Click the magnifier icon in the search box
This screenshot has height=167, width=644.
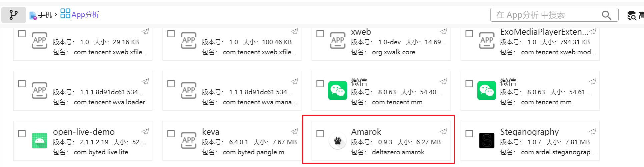coord(606,15)
